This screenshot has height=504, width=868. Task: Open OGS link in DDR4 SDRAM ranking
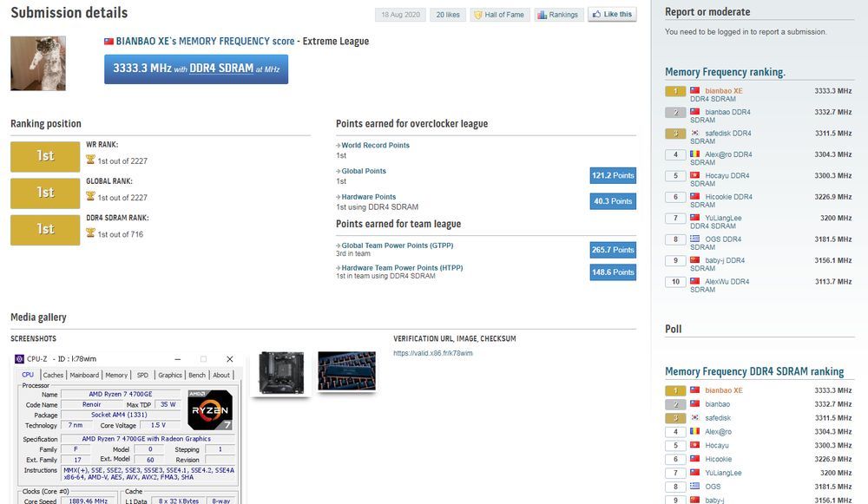coord(713,487)
